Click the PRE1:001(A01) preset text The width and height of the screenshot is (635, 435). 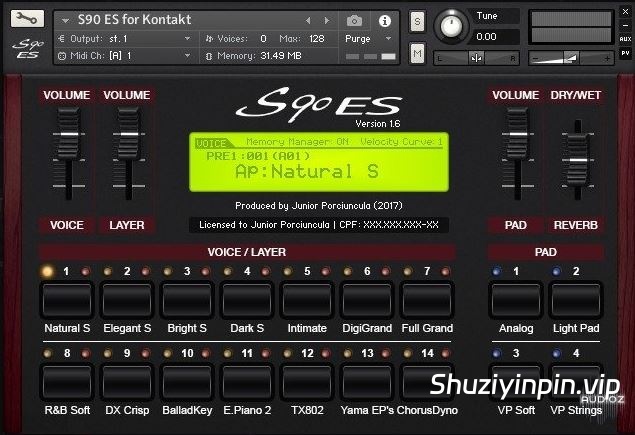258,156
